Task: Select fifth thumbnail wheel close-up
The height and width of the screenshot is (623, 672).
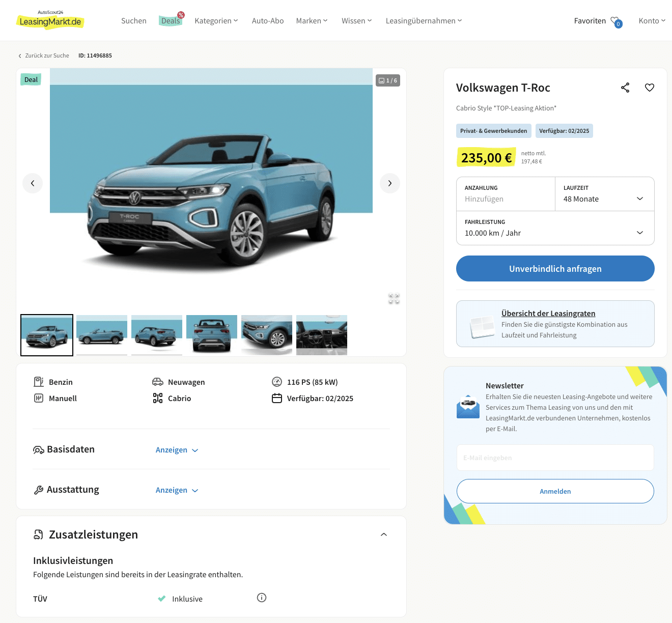Action: pyautogui.click(x=267, y=335)
